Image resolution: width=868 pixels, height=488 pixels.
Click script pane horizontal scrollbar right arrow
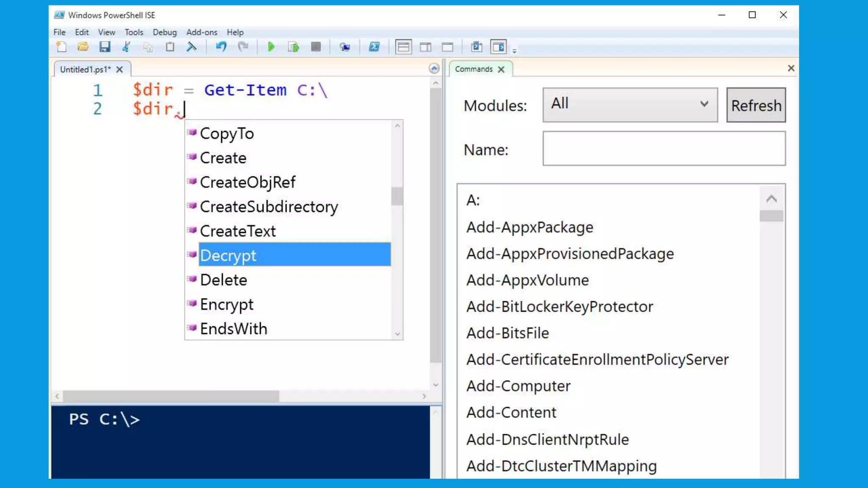[424, 396]
